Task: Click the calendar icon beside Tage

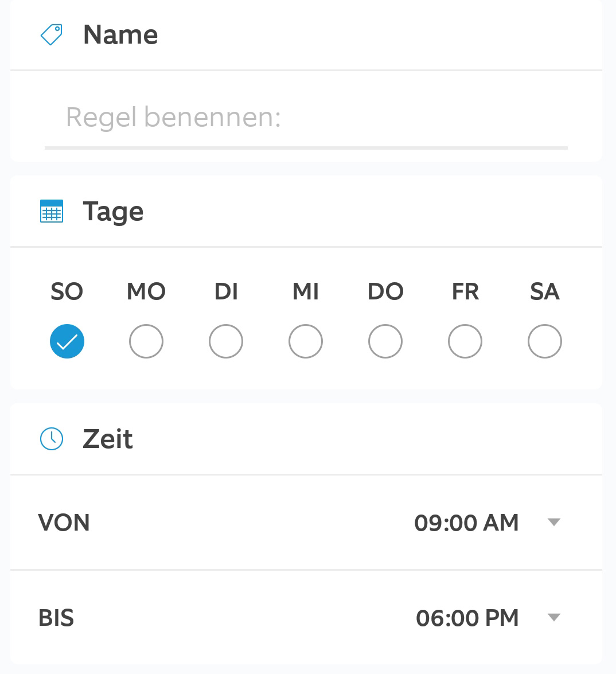Action: [x=52, y=211]
